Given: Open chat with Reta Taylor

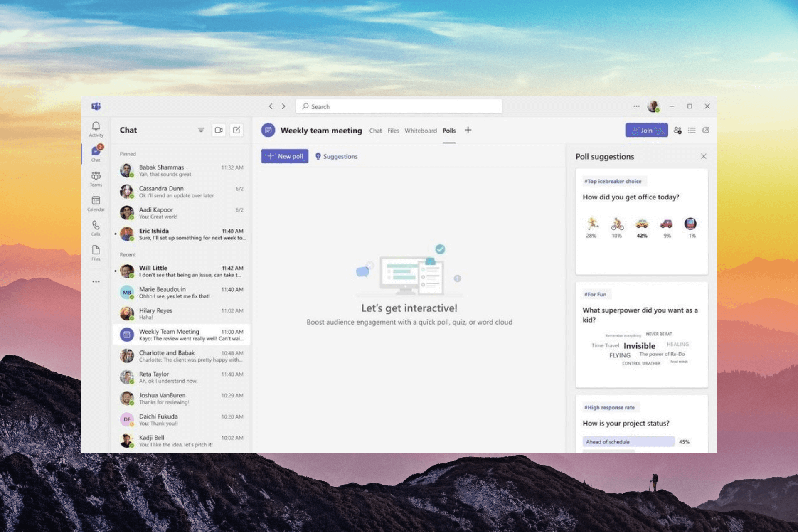Looking at the screenshot, I should click(x=182, y=377).
